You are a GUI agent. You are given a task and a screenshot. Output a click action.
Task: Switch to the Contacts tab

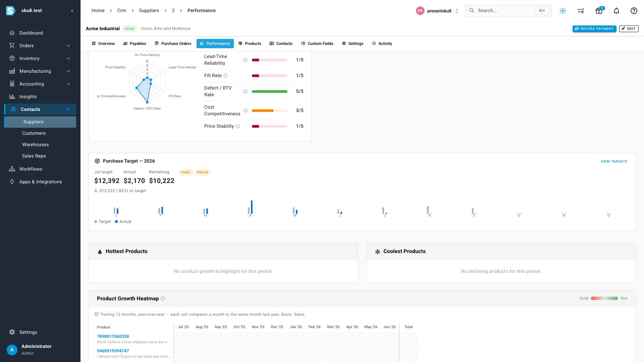click(x=281, y=44)
